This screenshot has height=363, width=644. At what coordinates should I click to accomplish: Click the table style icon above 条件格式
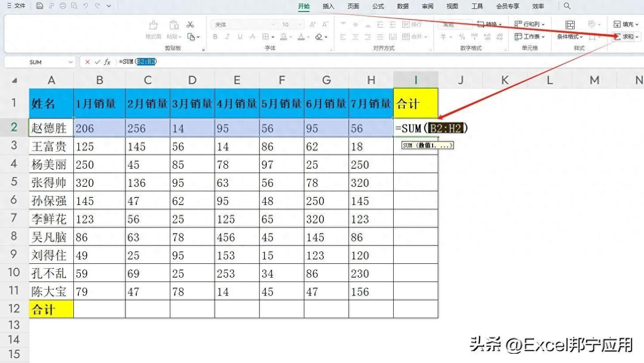tap(570, 24)
